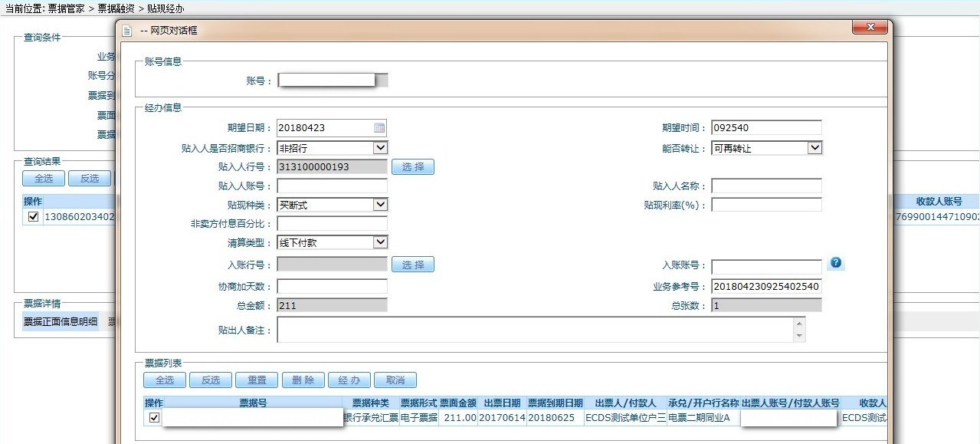
Task: Close the 网页对话框 dialog window
Action: (x=870, y=28)
